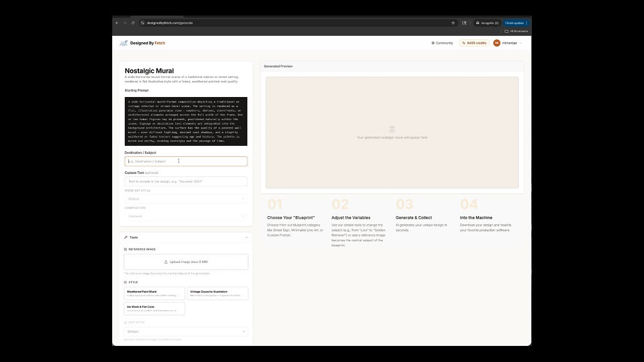
Task: Click the browser forward arrow
Action: click(125, 23)
